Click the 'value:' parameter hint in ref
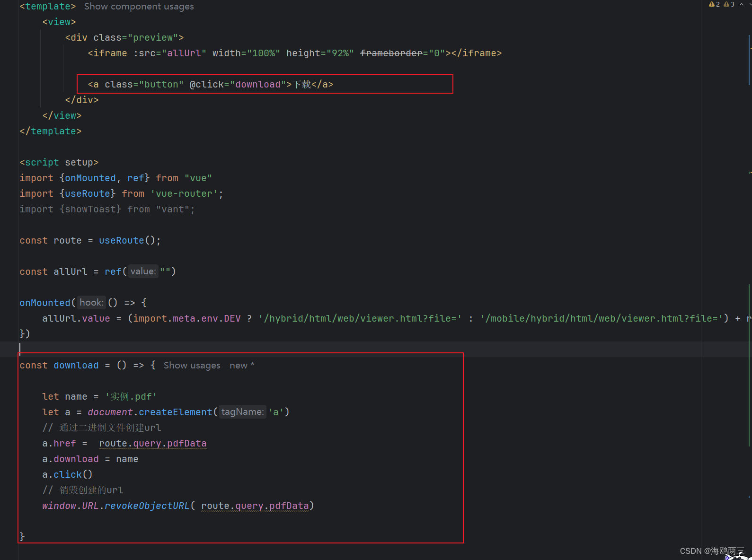752x560 pixels. click(143, 271)
